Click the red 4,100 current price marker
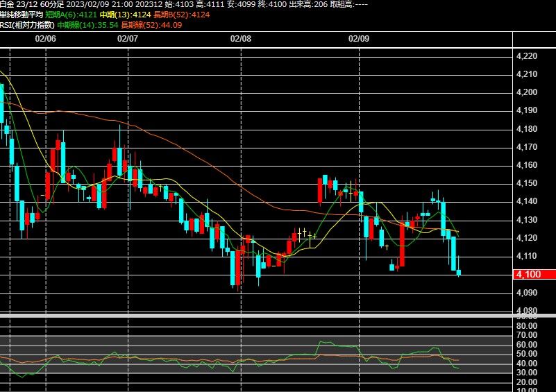 [x=534, y=274]
